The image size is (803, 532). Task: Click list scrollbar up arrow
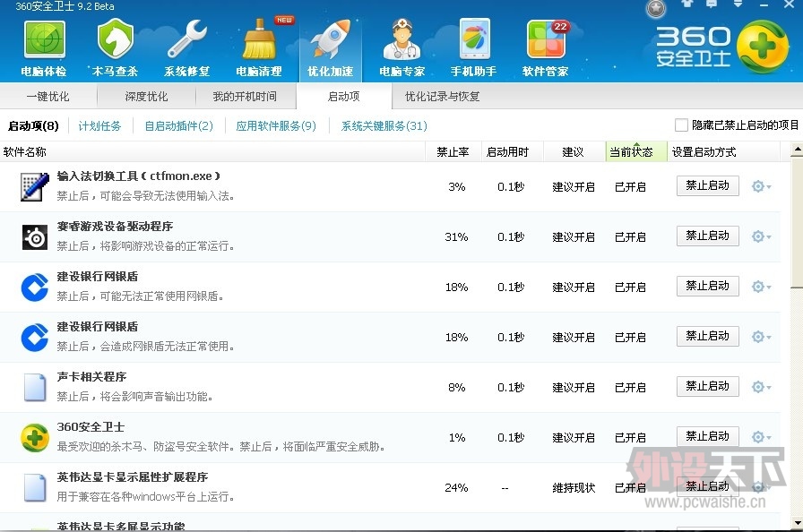(797, 150)
